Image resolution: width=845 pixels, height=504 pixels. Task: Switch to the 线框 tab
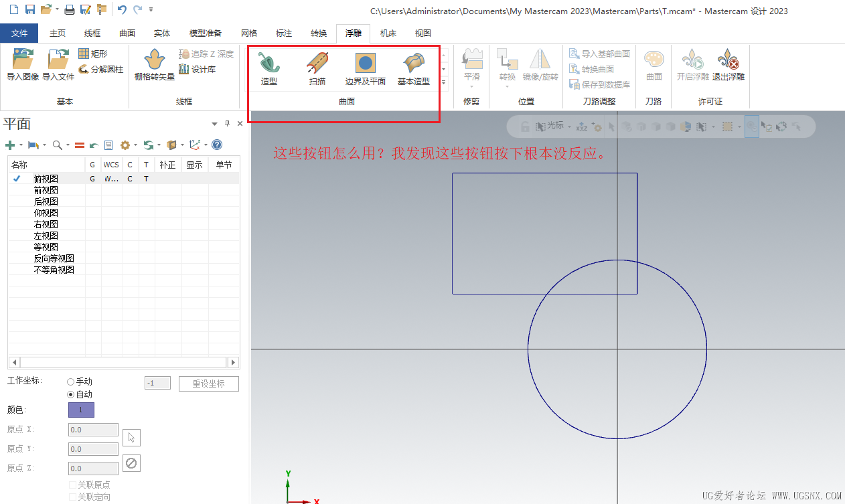coord(92,33)
